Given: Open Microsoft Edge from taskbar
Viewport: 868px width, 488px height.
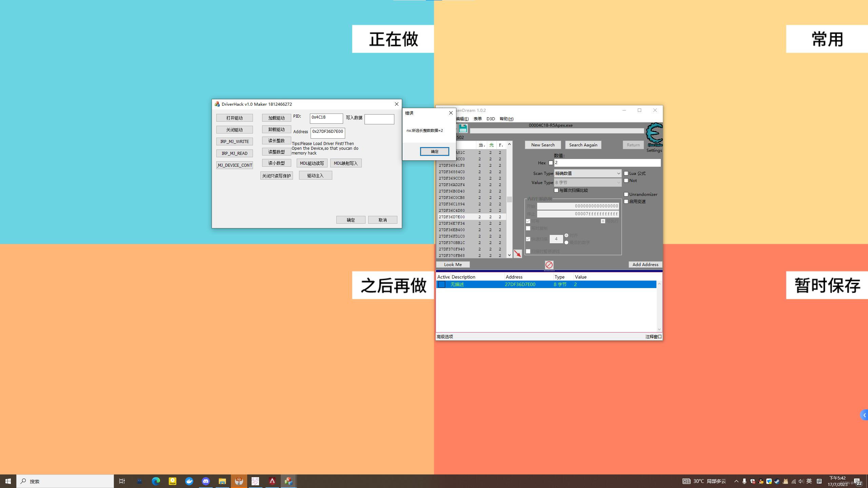Looking at the screenshot, I should click(x=156, y=481).
